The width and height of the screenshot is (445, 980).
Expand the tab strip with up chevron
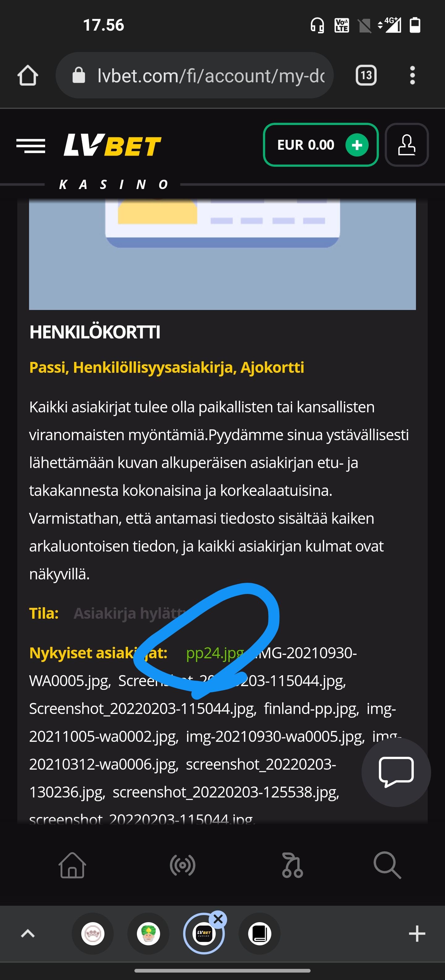click(x=28, y=933)
